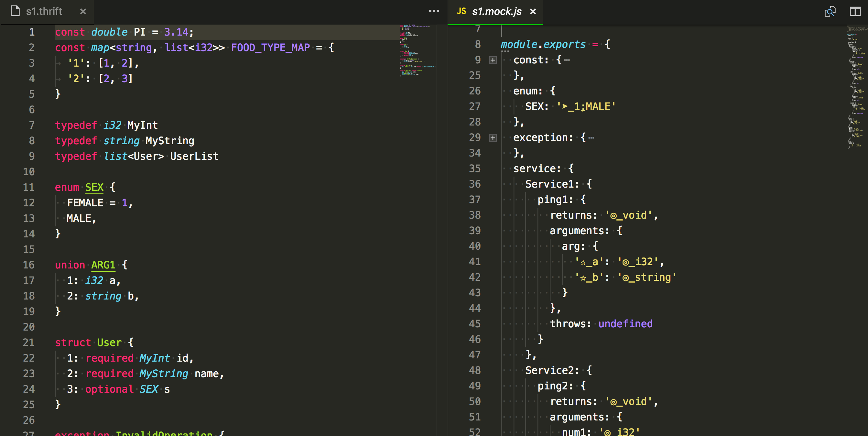Click the file icon on s1.thrift tab
This screenshot has height=436, width=868.
click(15, 11)
